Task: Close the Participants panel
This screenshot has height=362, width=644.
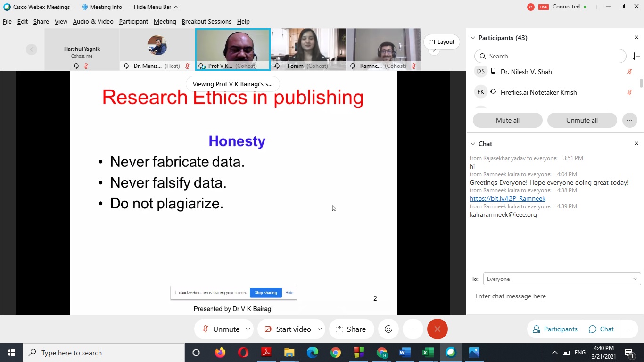Action: coord(636,38)
